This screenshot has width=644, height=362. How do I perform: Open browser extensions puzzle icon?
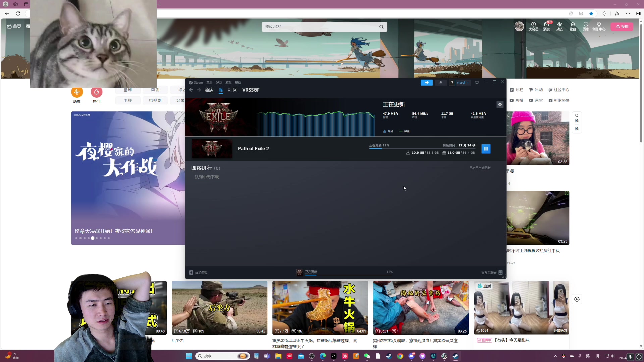pyautogui.click(x=604, y=14)
